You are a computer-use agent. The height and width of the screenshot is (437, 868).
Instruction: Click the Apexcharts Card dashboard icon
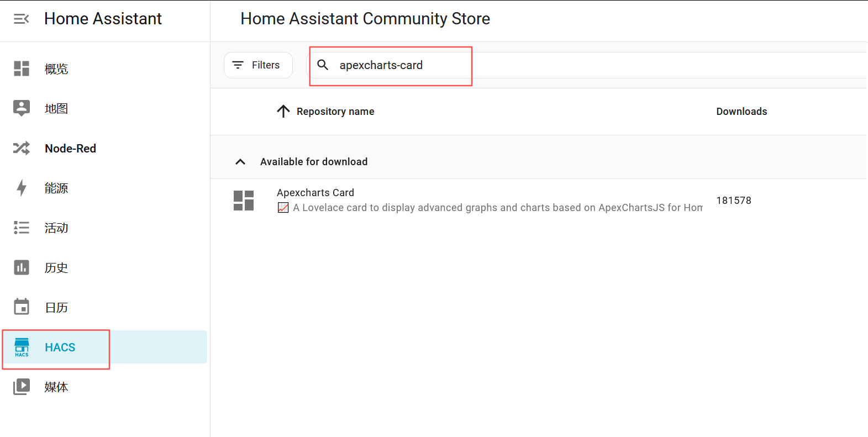click(x=244, y=201)
